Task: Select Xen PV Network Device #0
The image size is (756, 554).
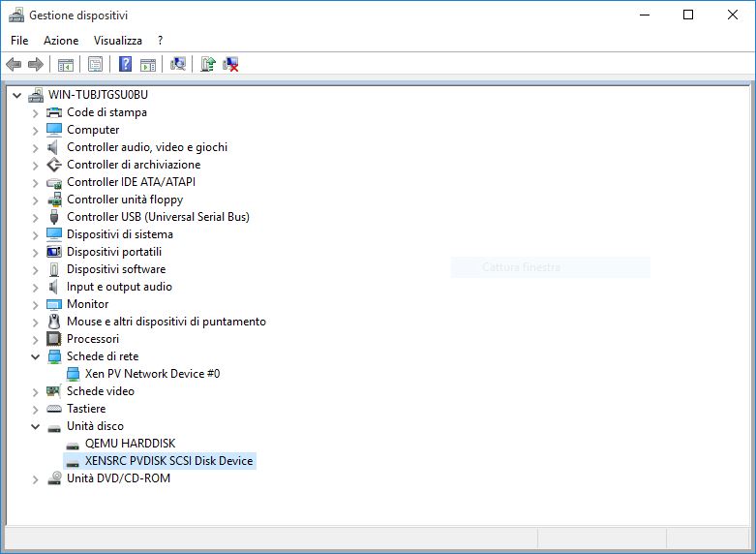Action: tap(152, 374)
